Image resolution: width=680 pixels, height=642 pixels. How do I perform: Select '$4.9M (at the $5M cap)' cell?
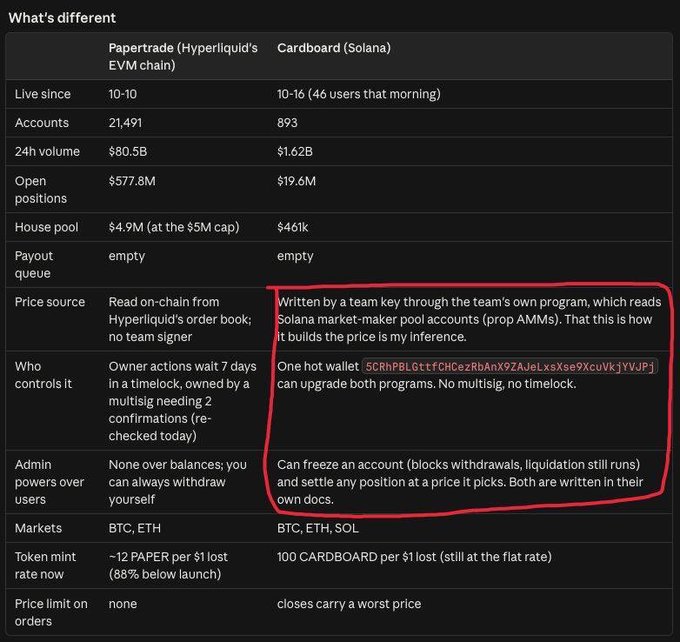(x=174, y=227)
